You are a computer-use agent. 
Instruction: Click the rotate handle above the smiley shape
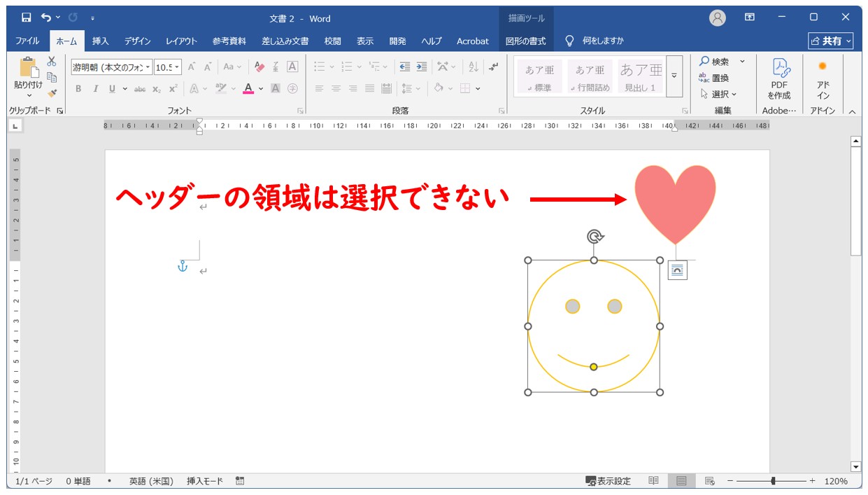595,236
